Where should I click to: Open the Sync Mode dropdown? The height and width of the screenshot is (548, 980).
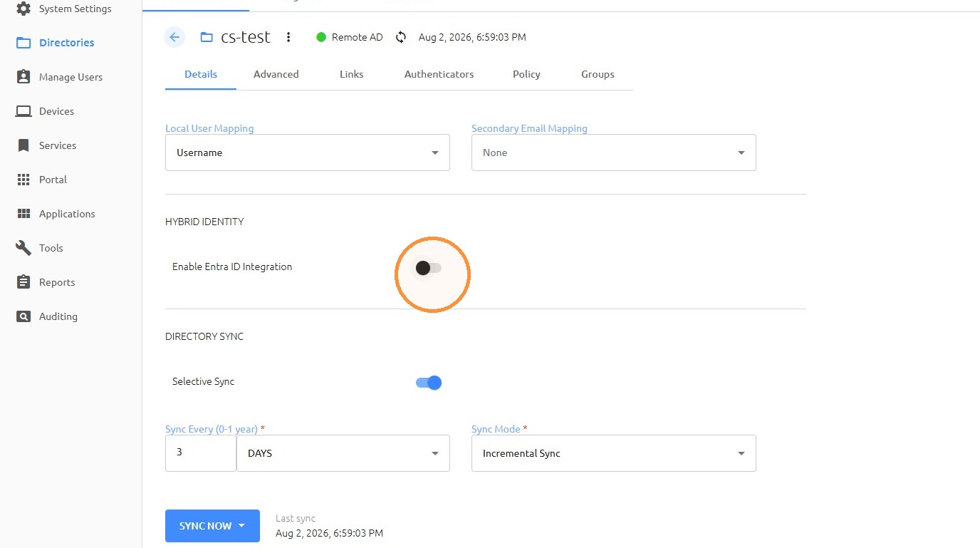[614, 453]
